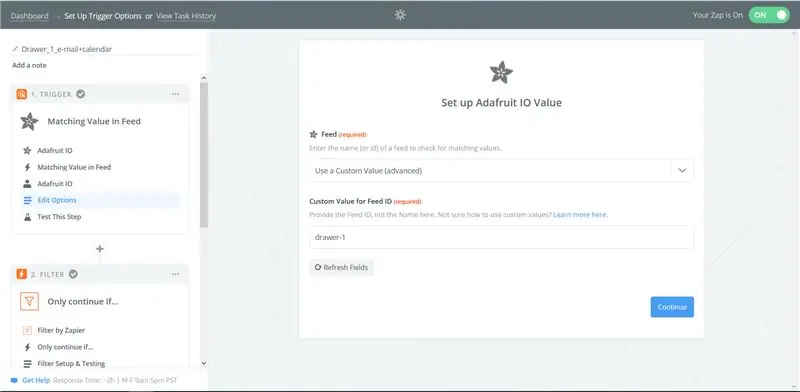Click the funnel icon next to Only continue if
This screenshot has width=800, height=392.
pos(30,302)
